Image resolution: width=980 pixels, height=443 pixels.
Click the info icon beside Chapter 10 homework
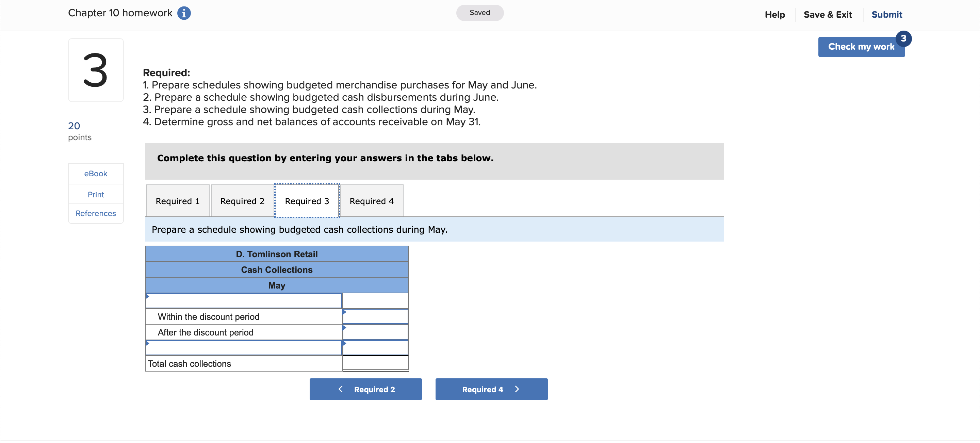coord(184,13)
